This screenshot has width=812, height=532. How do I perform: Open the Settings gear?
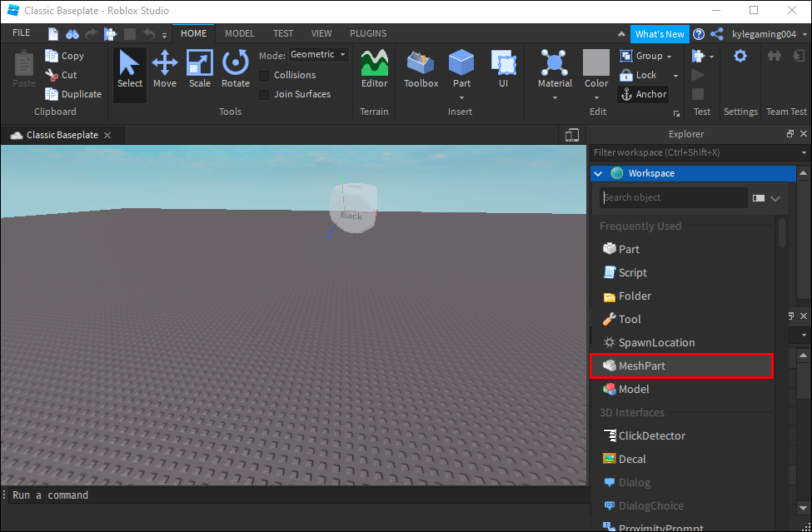point(740,56)
